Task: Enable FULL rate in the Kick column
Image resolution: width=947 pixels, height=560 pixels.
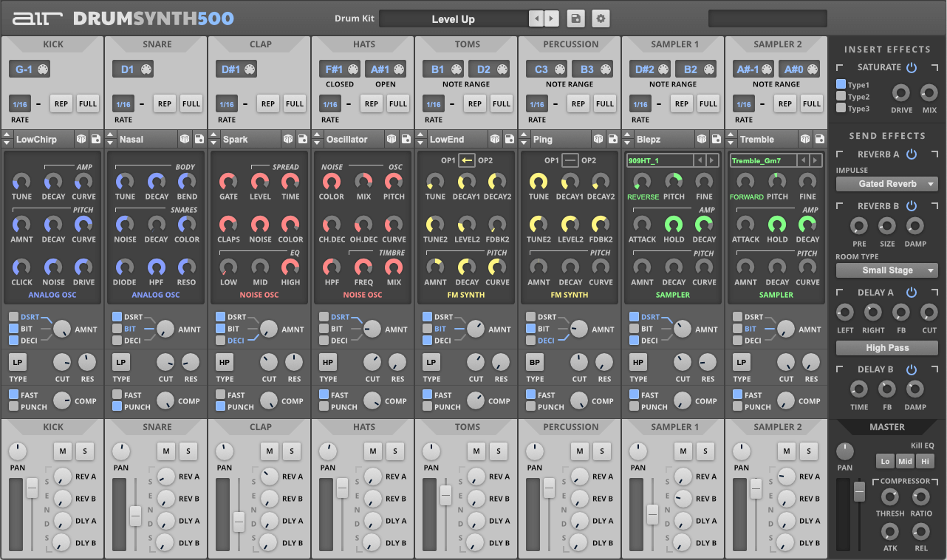Action: pyautogui.click(x=88, y=103)
